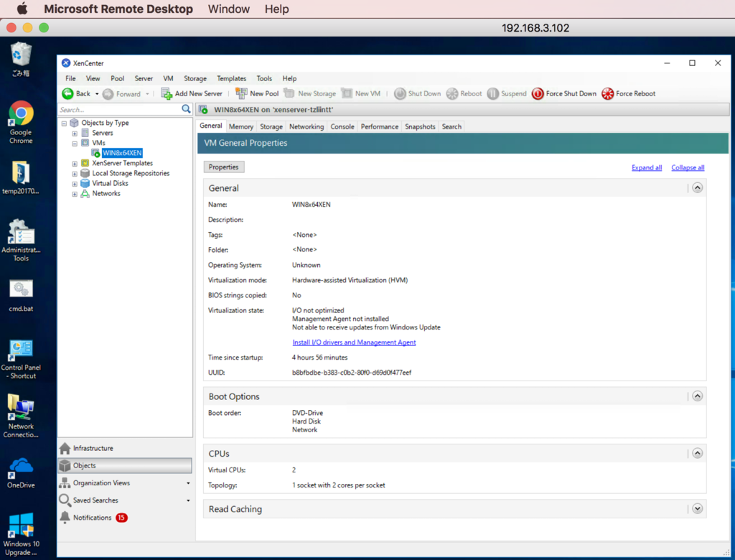This screenshot has width=735, height=560.
Task: Click the search magnifier icon
Action: pyautogui.click(x=186, y=109)
